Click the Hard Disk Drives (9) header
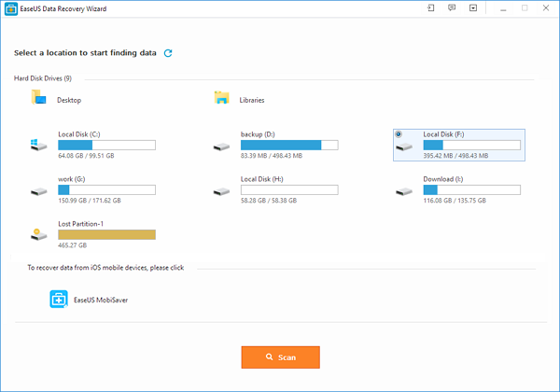560x392 pixels. point(42,78)
